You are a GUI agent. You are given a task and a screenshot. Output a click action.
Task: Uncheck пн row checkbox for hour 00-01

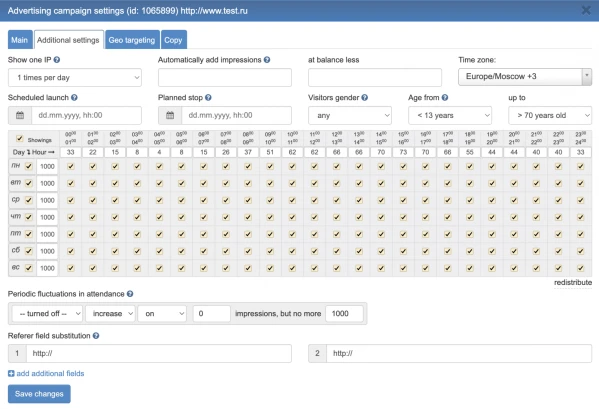71,166
